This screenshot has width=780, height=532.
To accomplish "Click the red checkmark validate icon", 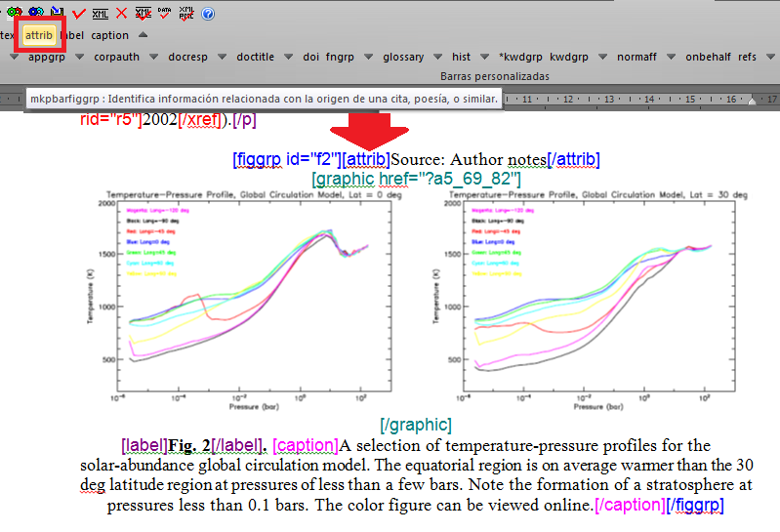I will [79, 13].
